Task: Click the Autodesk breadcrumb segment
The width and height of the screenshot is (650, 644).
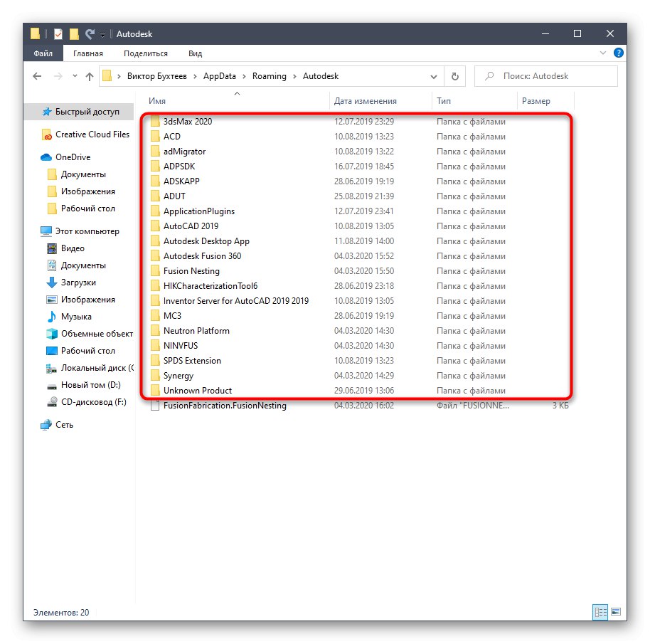Action: click(321, 76)
